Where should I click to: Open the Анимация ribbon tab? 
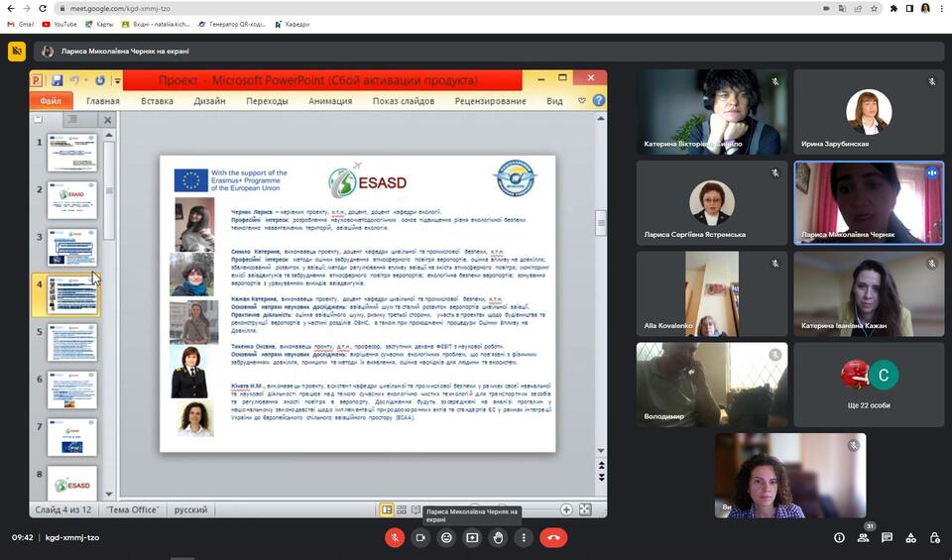coord(329,101)
